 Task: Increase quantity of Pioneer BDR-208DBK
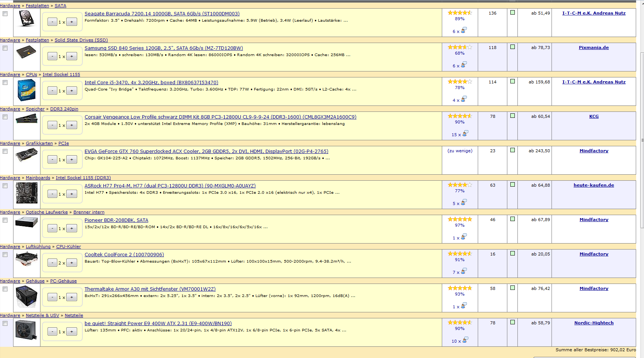(72, 228)
